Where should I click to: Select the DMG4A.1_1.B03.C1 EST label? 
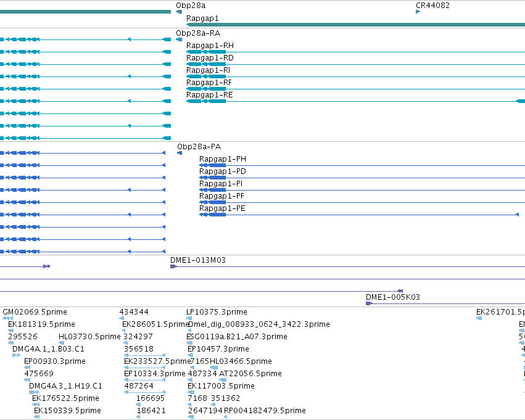[x=48, y=349]
